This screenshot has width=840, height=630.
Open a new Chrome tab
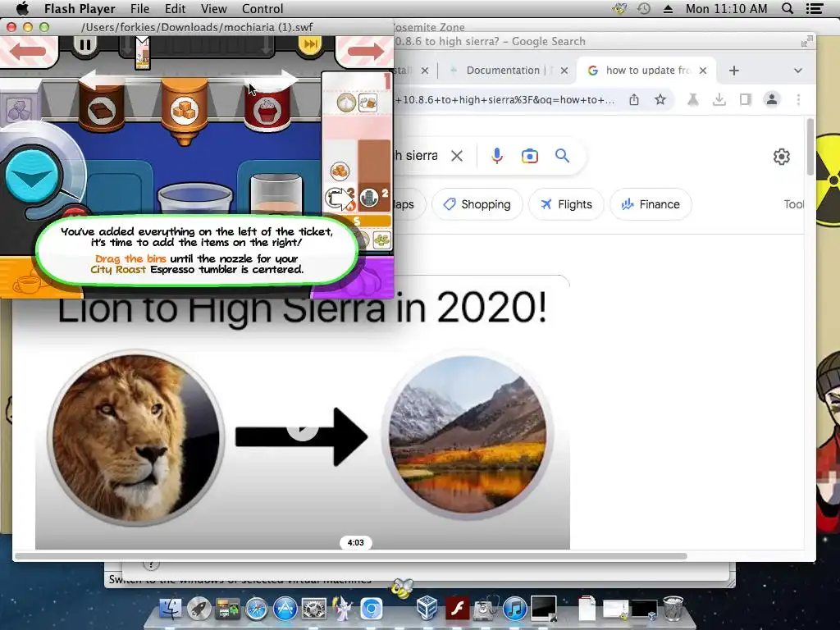pyautogui.click(x=734, y=71)
